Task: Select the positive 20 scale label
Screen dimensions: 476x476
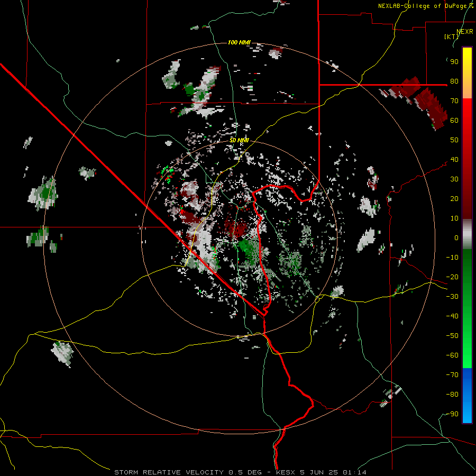Action: (454, 199)
